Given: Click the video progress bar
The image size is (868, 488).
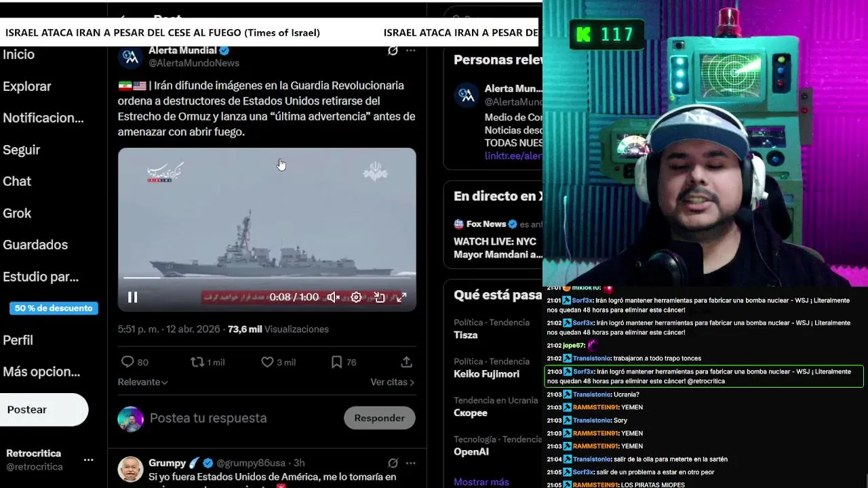Looking at the screenshot, I should [x=267, y=277].
